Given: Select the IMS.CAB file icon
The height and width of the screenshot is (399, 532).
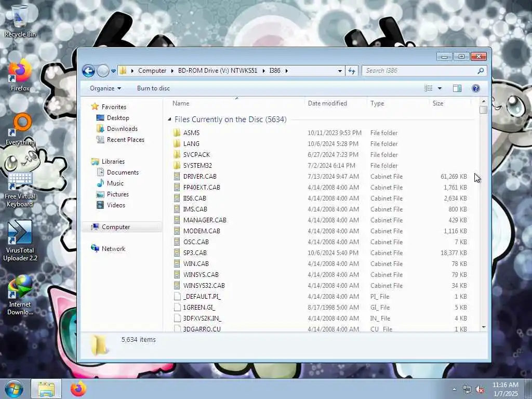Looking at the screenshot, I should click(177, 209).
